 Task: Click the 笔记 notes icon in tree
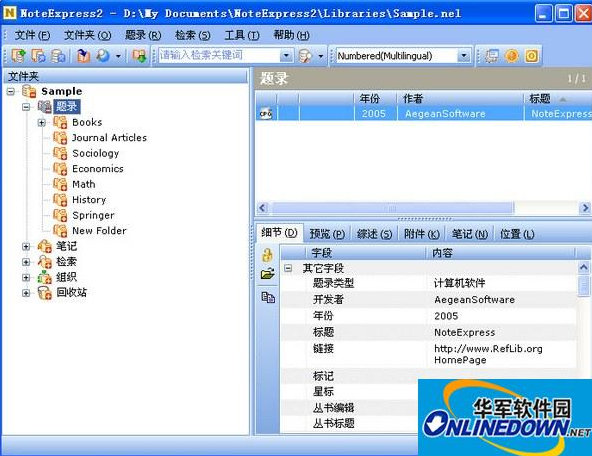point(45,246)
